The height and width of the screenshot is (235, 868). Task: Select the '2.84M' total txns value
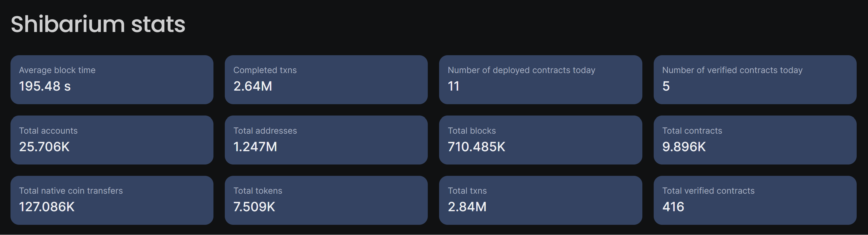pyautogui.click(x=467, y=207)
